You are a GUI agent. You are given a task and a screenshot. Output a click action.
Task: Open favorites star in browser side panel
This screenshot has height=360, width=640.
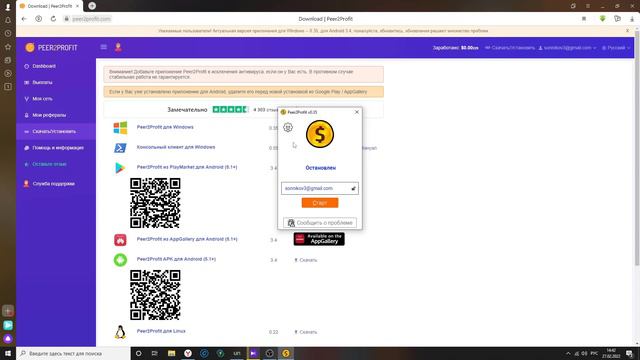[8, 47]
